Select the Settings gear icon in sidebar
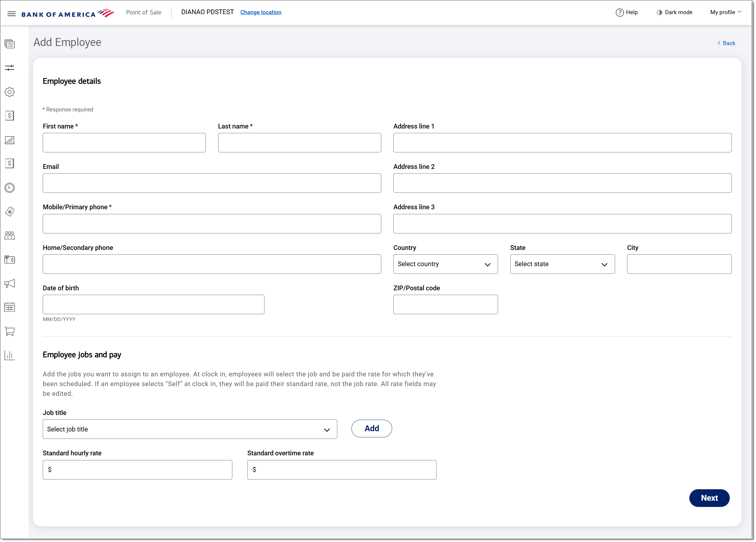Screen dimensions: 756x542 10,92
